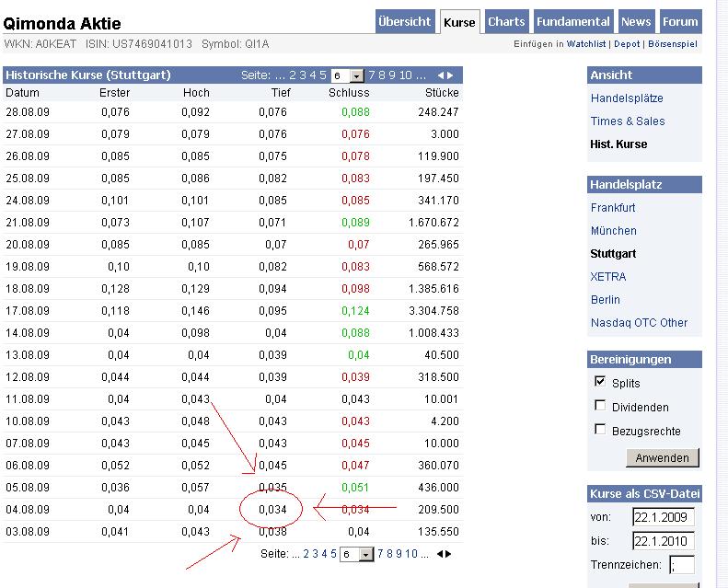Screen dimensions: 728x588
Task: Open the top page number dropdown
Action: point(358,75)
